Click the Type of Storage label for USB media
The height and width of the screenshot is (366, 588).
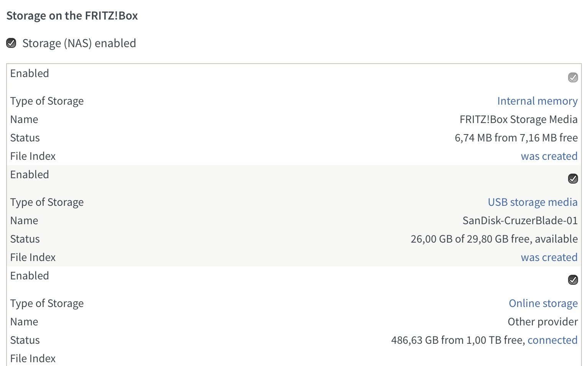point(47,202)
